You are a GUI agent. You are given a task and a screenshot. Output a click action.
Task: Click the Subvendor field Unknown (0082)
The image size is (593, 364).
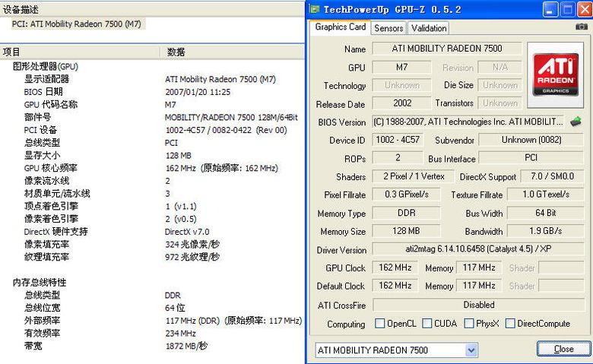(531, 140)
